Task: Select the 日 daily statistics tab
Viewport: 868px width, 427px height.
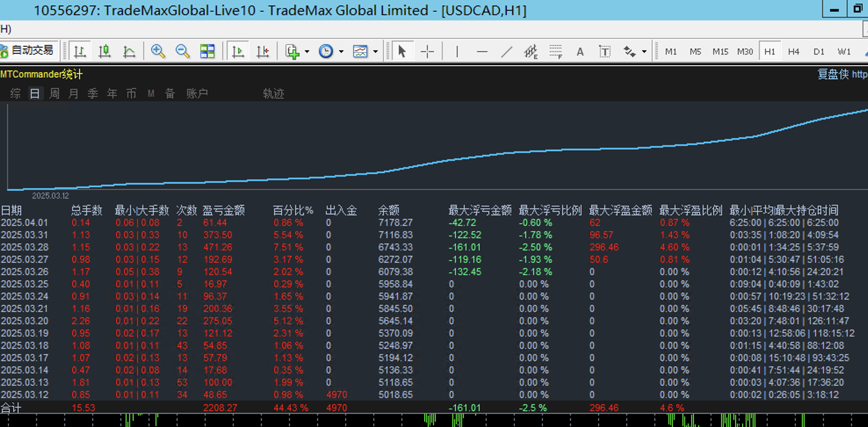Action: click(x=35, y=93)
